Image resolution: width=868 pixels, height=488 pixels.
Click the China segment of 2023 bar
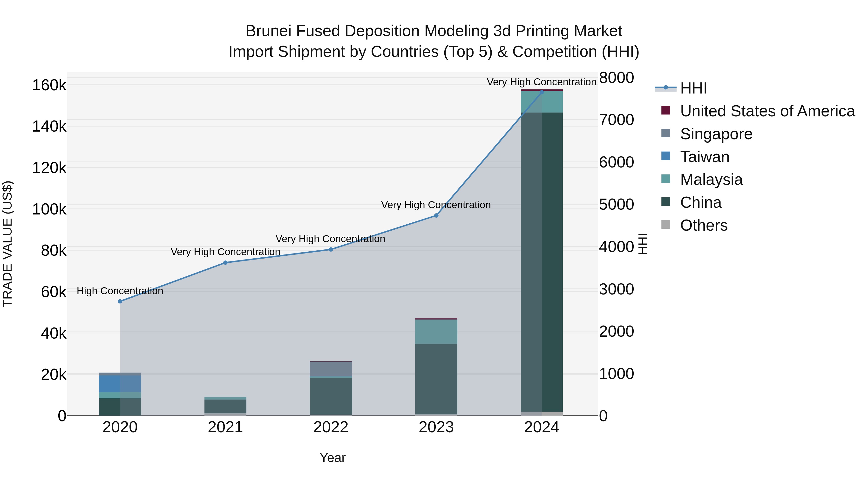(x=436, y=379)
